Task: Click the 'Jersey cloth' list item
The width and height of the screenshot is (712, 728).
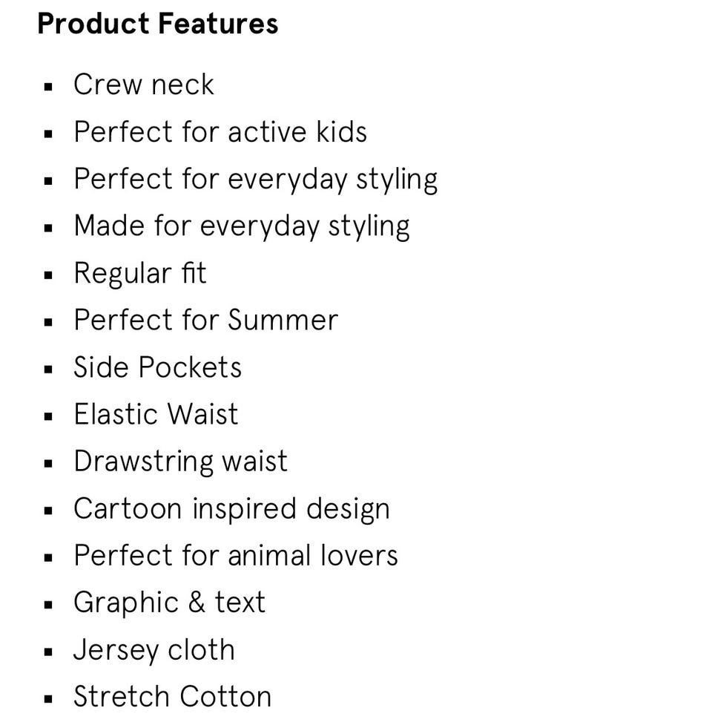Action: pyautogui.click(x=154, y=650)
